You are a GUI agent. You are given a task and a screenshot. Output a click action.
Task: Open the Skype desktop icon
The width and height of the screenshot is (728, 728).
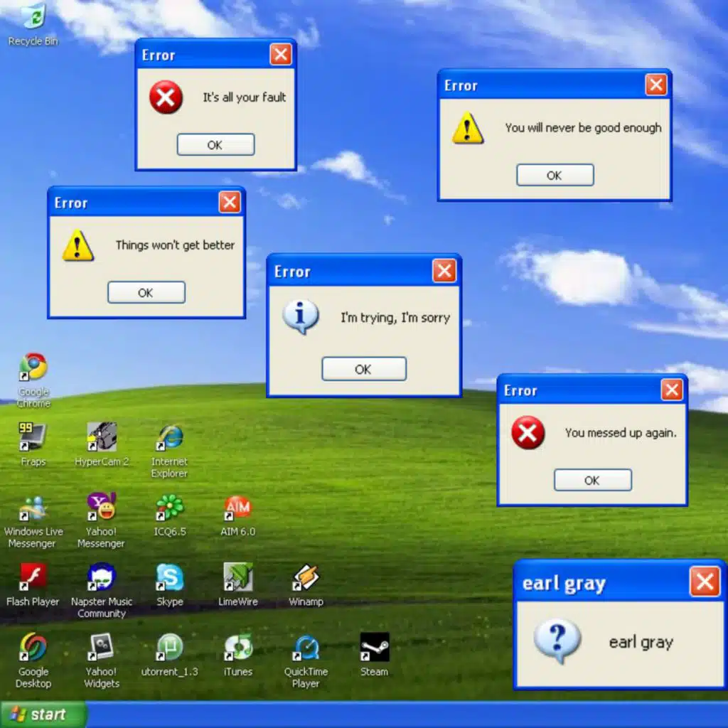click(169, 585)
